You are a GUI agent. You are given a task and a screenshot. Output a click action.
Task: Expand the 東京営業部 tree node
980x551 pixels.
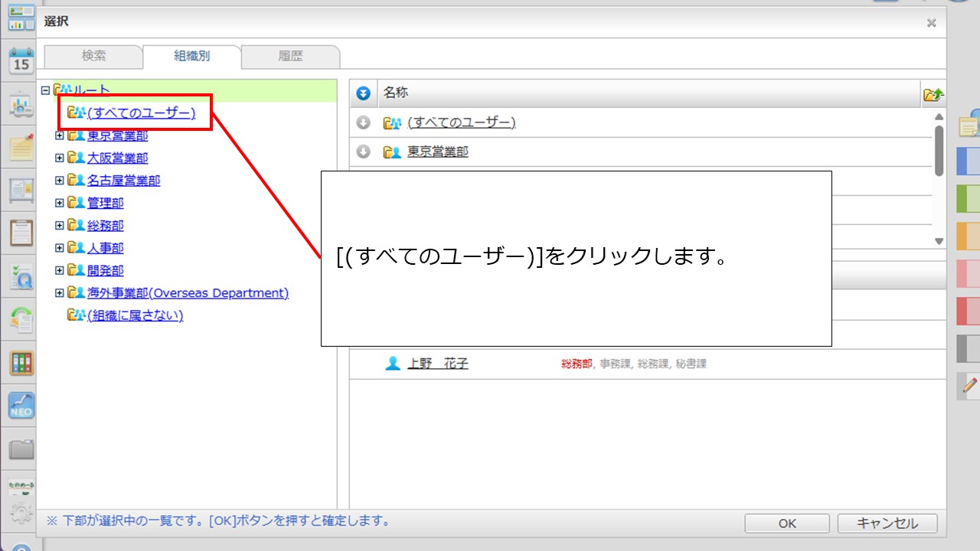coord(60,135)
